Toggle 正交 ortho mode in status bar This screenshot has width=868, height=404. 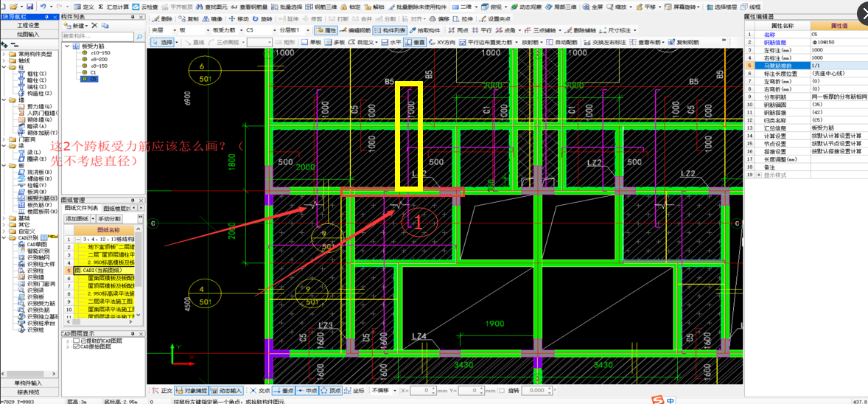[x=162, y=391]
